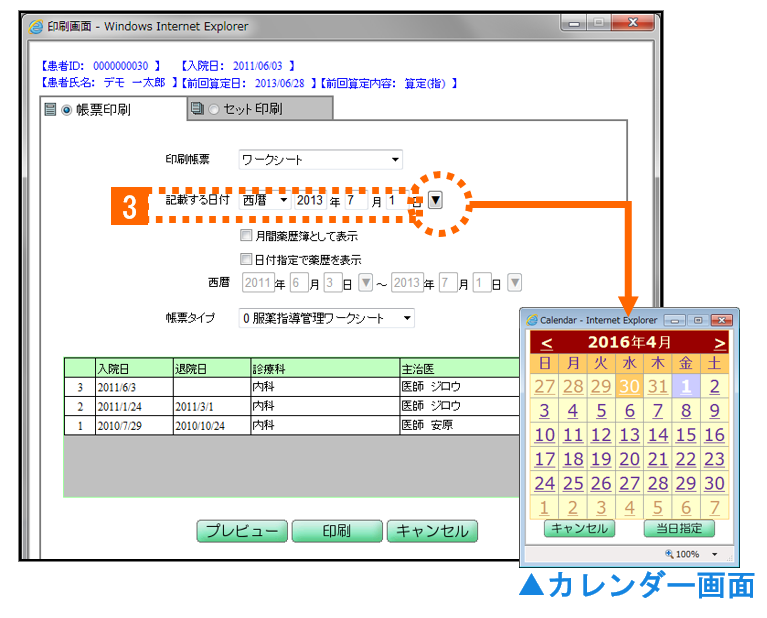Click the Calendar window's IE icon
This screenshot has width=767, height=618.
(532, 320)
